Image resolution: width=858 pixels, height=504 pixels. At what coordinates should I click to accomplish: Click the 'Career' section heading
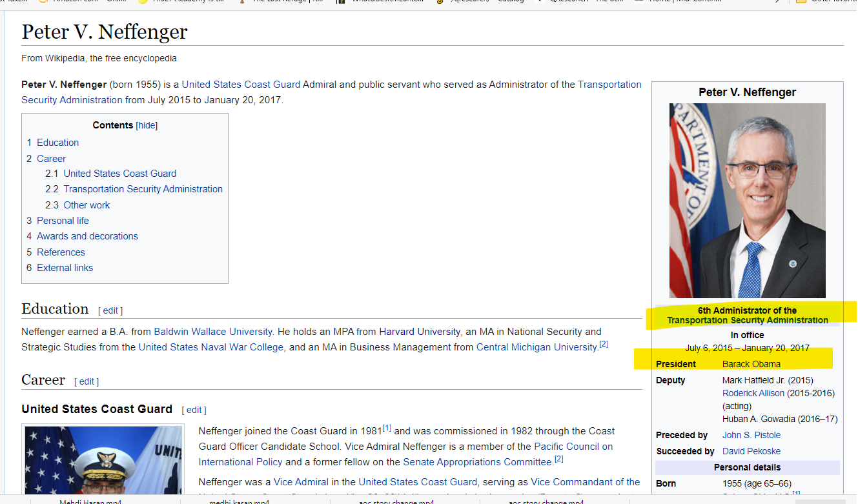[x=43, y=379]
